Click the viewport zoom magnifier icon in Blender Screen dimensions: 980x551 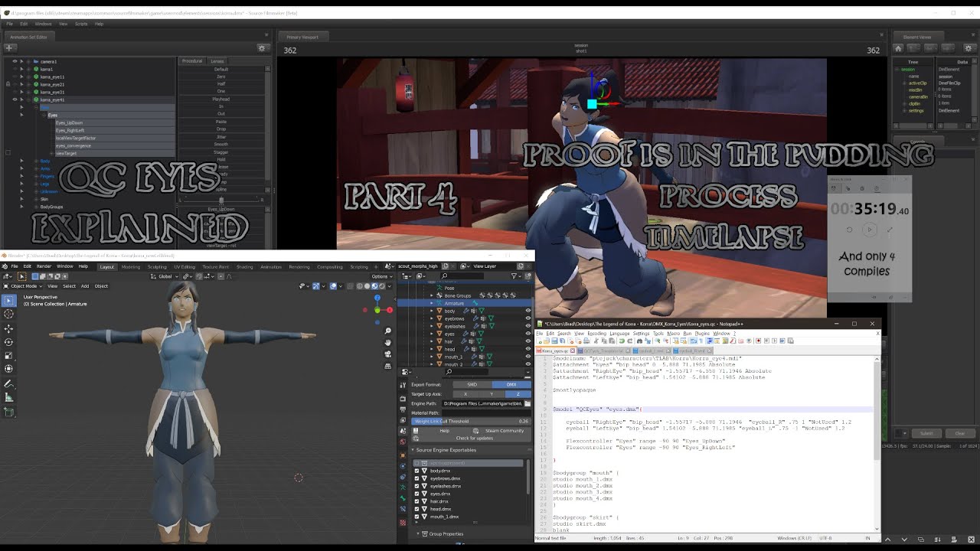(x=388, y=330)
